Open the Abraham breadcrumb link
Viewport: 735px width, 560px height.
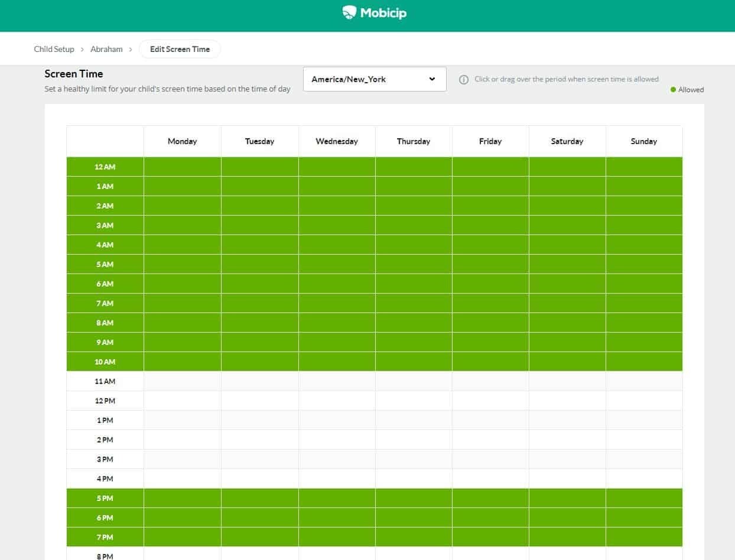106,49
